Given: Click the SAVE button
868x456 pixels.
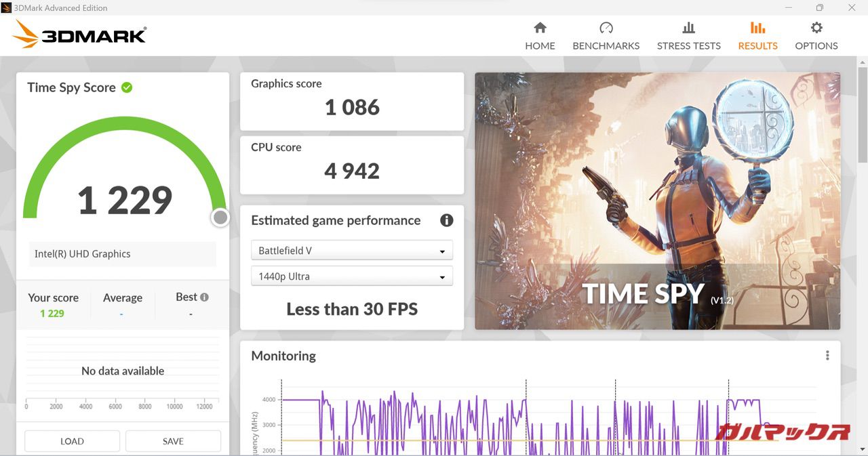Looking at the screenshot, I should click(173, 441).
